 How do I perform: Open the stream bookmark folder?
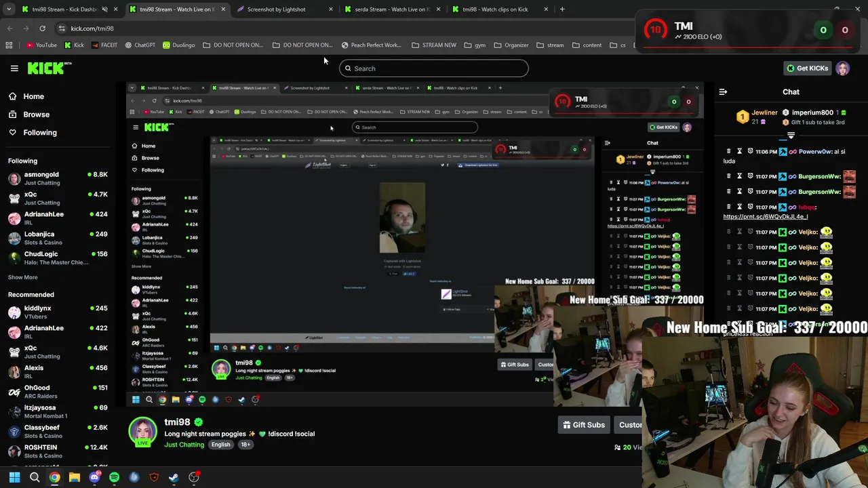[x=550, y=45]
